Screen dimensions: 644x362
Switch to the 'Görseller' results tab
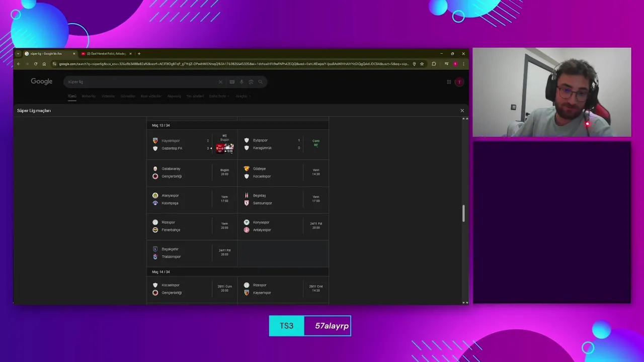tap(128, 96)
